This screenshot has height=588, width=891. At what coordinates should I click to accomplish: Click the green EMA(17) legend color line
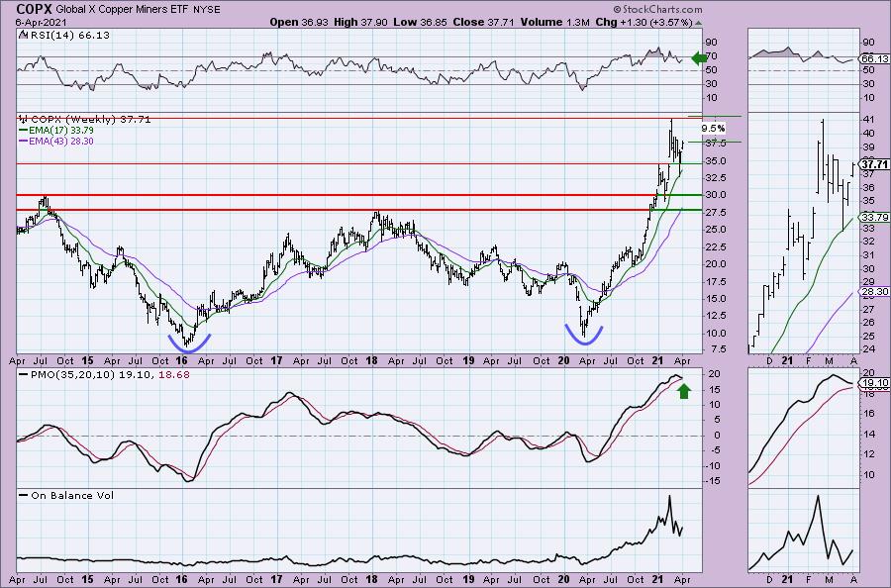pos(24,130)
